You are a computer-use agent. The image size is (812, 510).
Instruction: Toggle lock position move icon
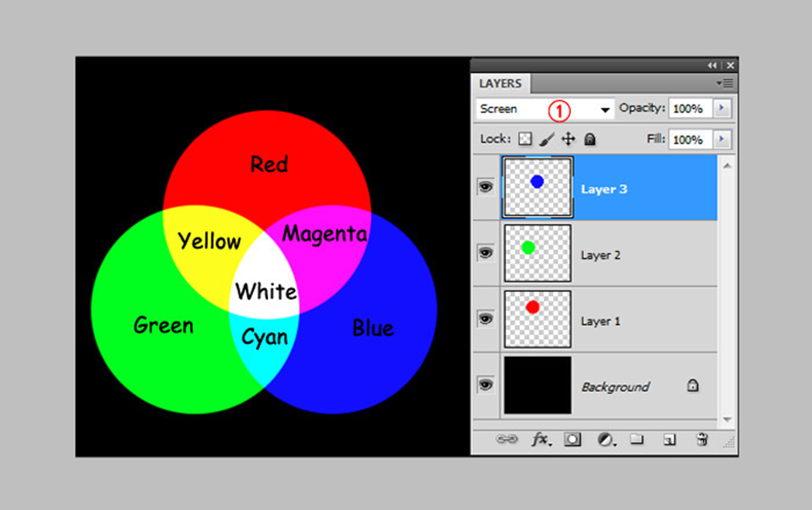pyautogui.click(x=568, y=139)
